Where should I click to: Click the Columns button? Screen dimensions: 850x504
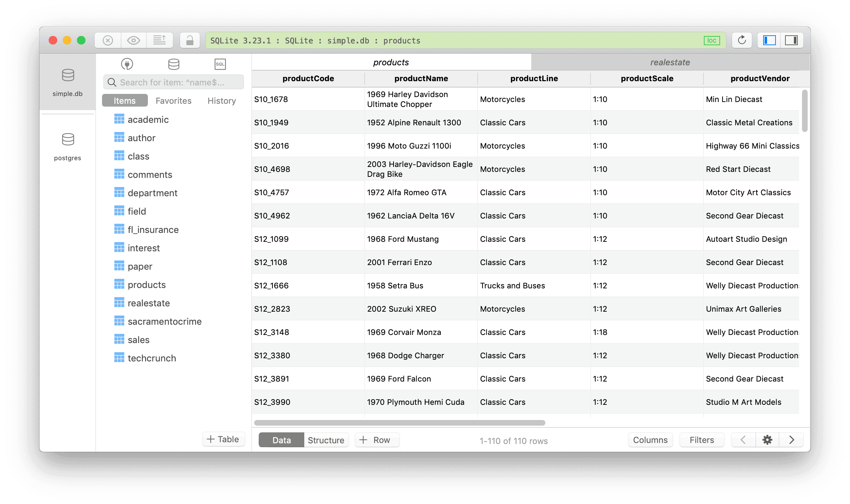650,440
